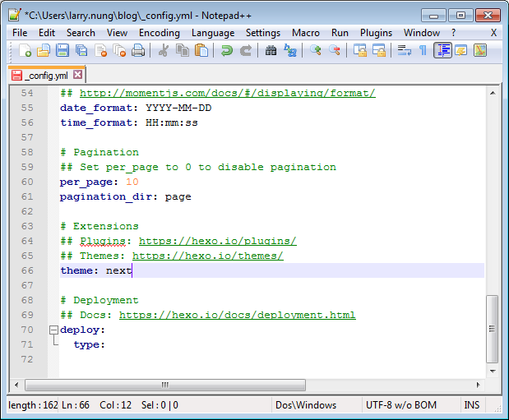Click the Zoom Out magnifier icon
509x420 pixels.
tap(335, 51)
